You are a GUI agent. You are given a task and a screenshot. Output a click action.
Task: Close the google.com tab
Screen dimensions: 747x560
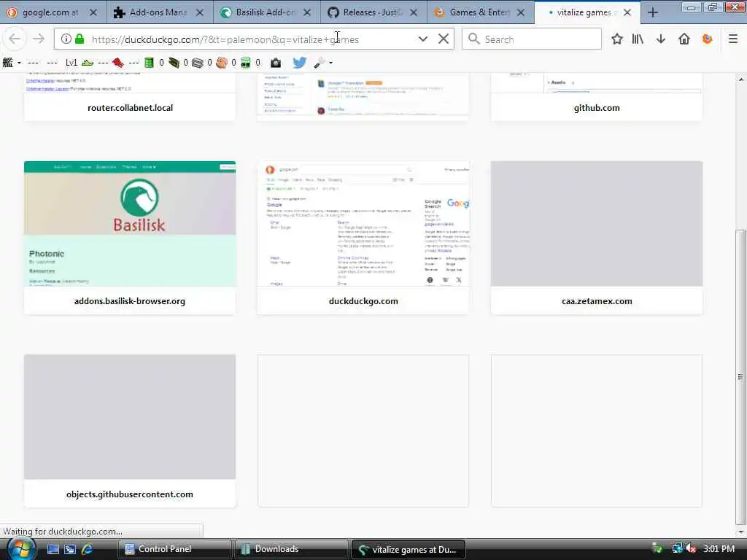click(93, 12)
